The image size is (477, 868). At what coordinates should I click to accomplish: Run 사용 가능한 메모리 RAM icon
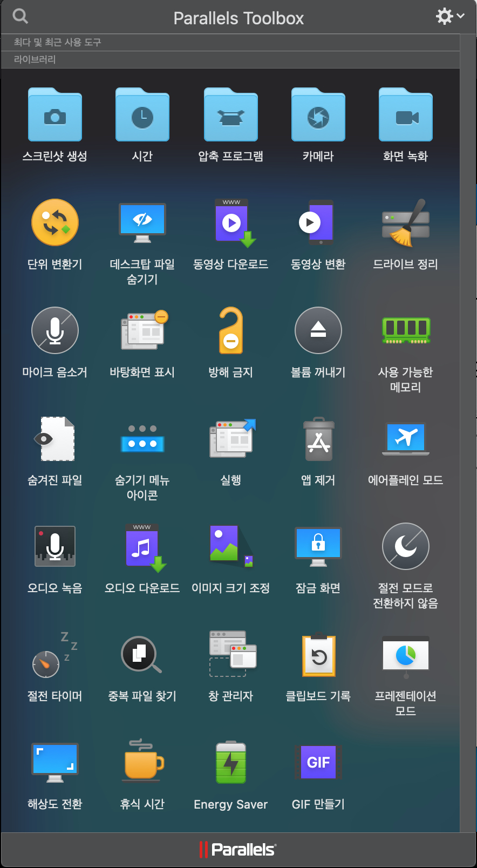pyautogui.click(x=406, y=330)
